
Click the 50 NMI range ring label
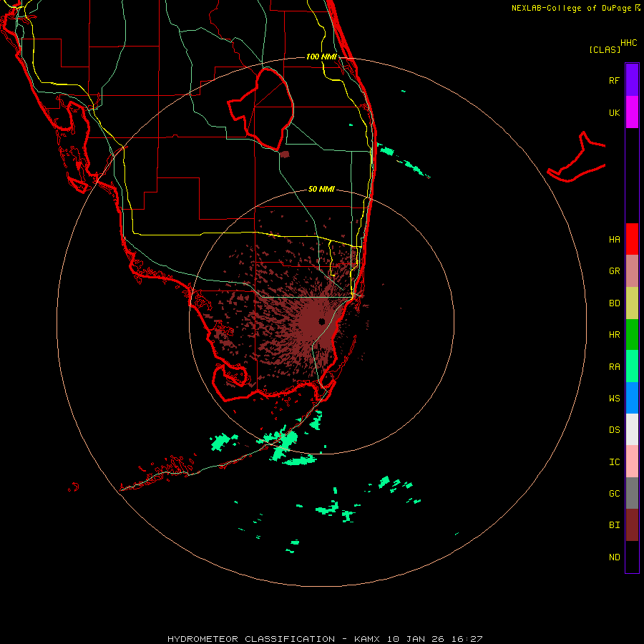click(321, 189)
